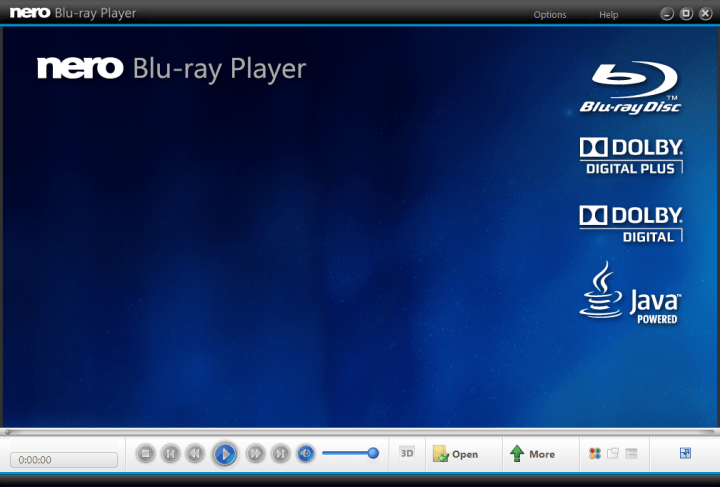Click the gray list menu icon
Image resolution: width=720 pixels, height=487 pixels.
(x=631, y=453)
